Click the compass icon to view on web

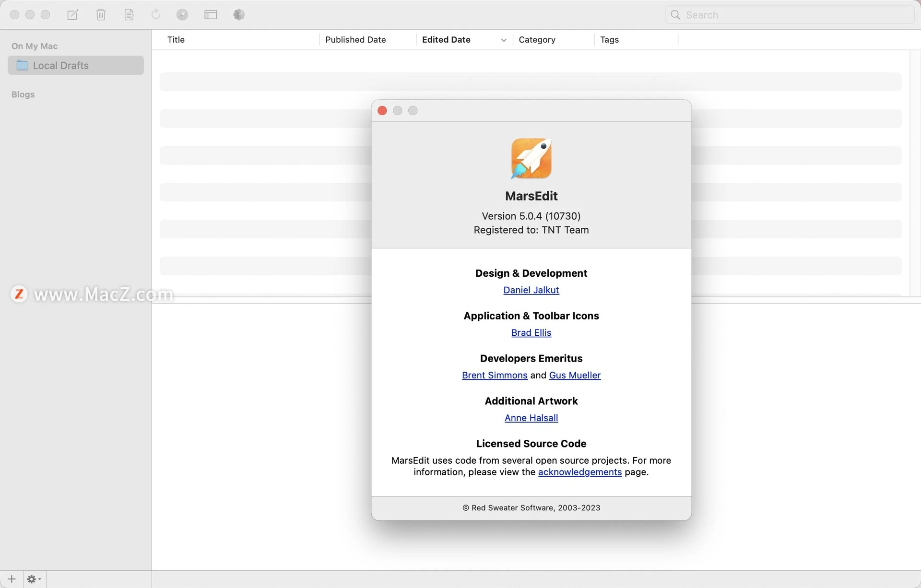pyautogui.click(x=182, y=15)
